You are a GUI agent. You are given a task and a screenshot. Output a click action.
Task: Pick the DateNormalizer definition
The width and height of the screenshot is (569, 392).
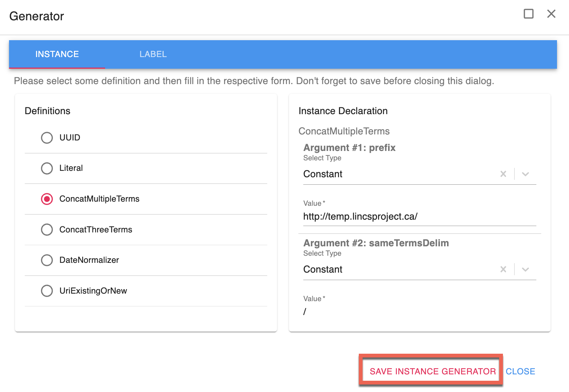click(x=47, y=260)
